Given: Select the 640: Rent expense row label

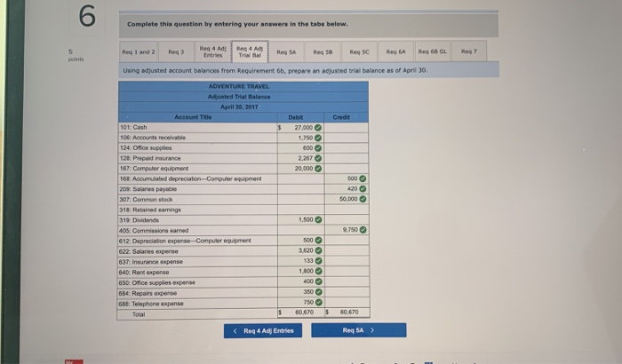Looking at the screenshot, I should pos(144,273).
